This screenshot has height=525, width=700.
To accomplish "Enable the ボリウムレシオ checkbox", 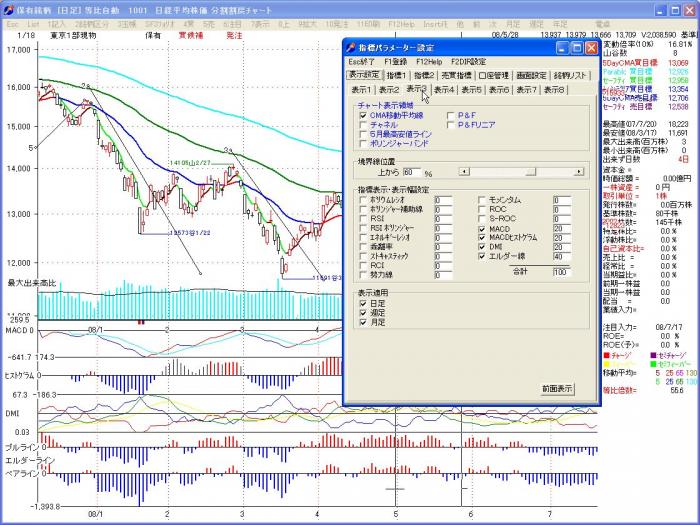I will (363, 200).
